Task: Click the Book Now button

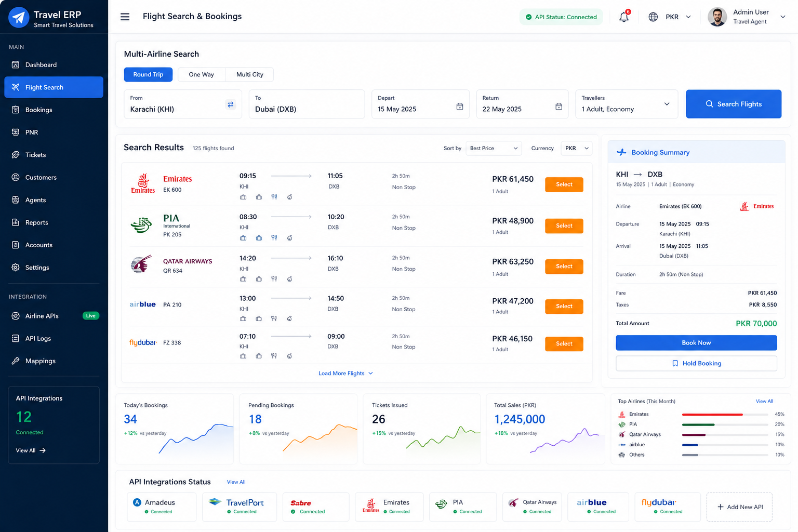Action: 696,343
